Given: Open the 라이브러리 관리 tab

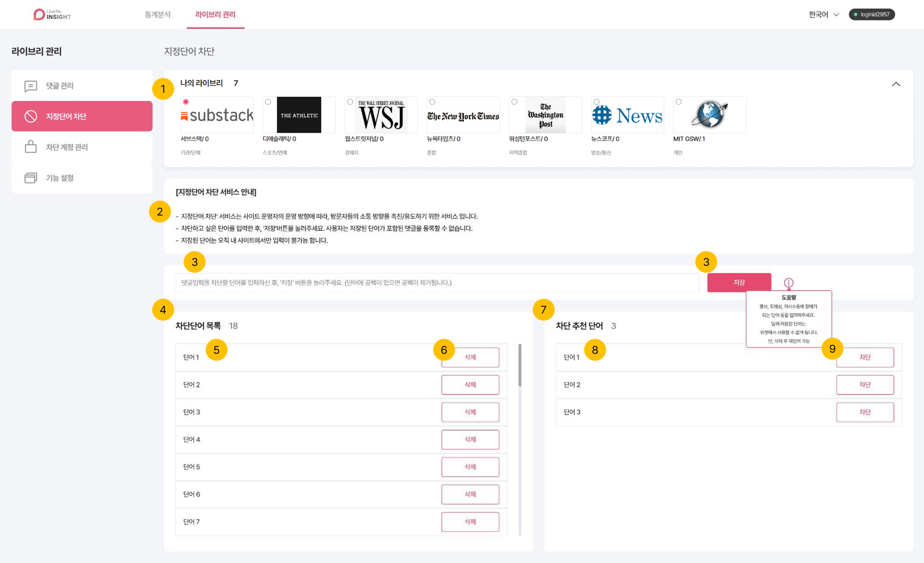Looking at the screenshot, I should click(x=215, y=15).
